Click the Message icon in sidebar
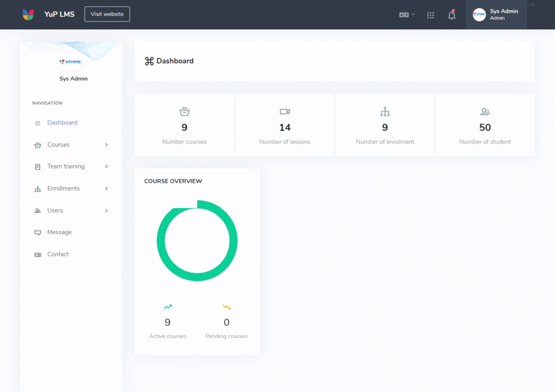The image size is (555, 392). [38, 232]
